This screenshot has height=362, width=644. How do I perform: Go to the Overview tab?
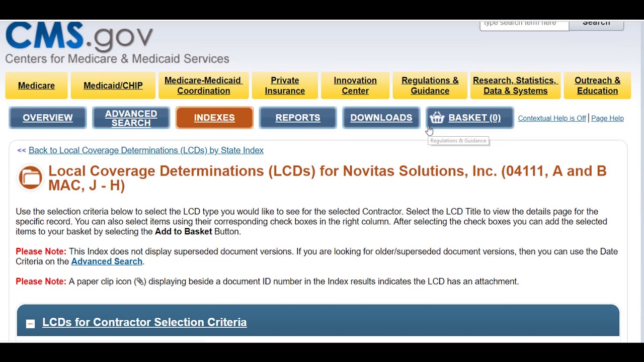[x=48, y=118]
